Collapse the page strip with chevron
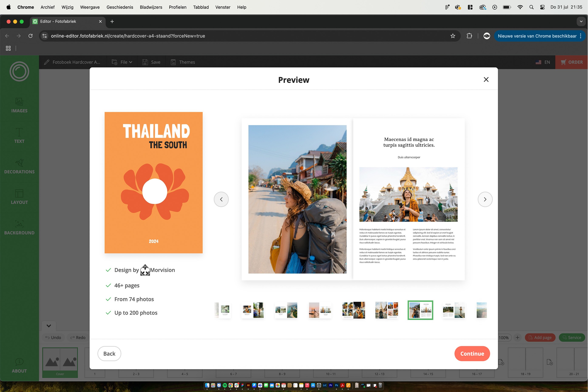Screen dimensions: 588x392 (x=49, y=325)
